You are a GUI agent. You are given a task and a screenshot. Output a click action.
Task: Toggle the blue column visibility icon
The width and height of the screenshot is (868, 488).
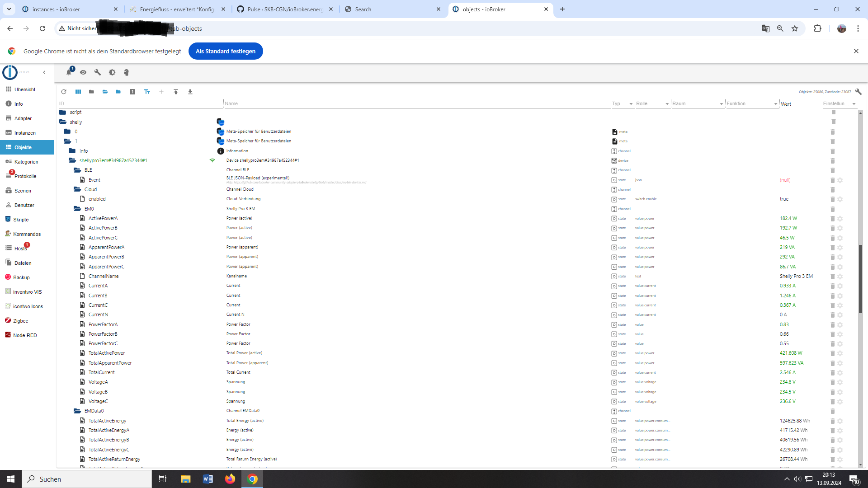pos(78,92)
